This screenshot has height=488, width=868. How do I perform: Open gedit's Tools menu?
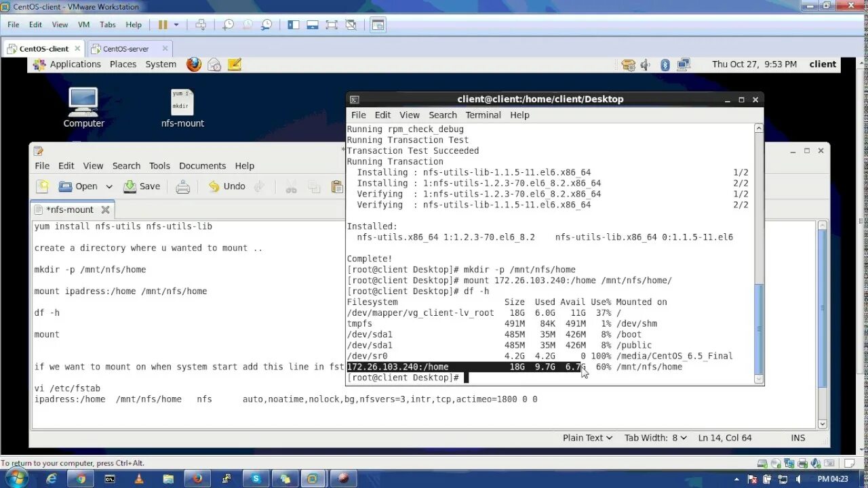tap(159, 166)
